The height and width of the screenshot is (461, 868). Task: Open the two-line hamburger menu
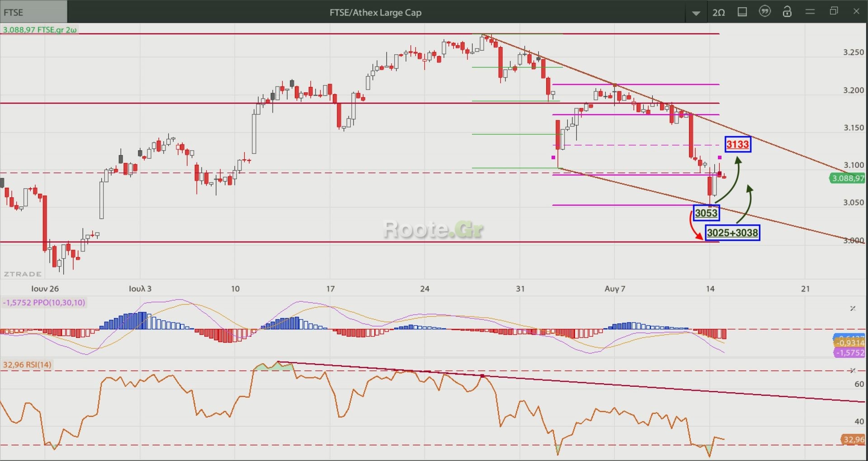pos(810,12)
